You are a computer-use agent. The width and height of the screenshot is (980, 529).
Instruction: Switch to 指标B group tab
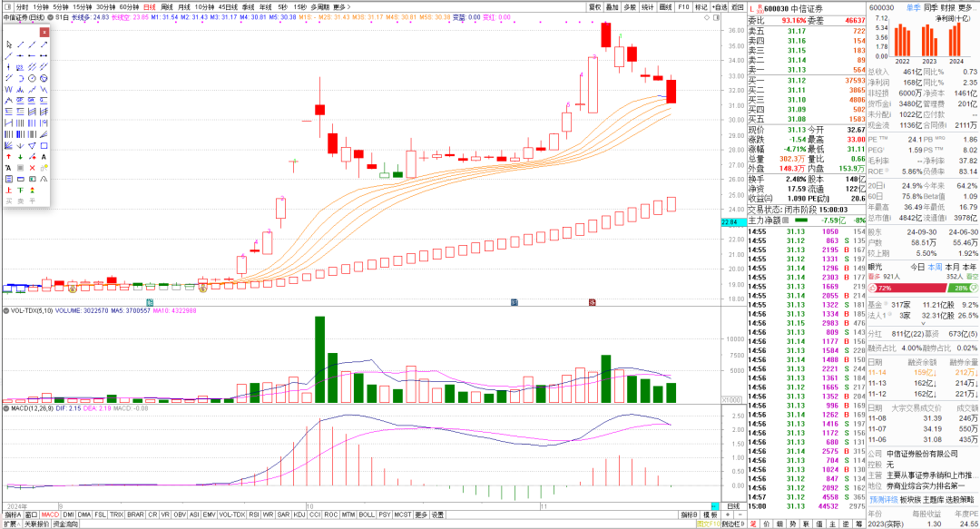689,514
